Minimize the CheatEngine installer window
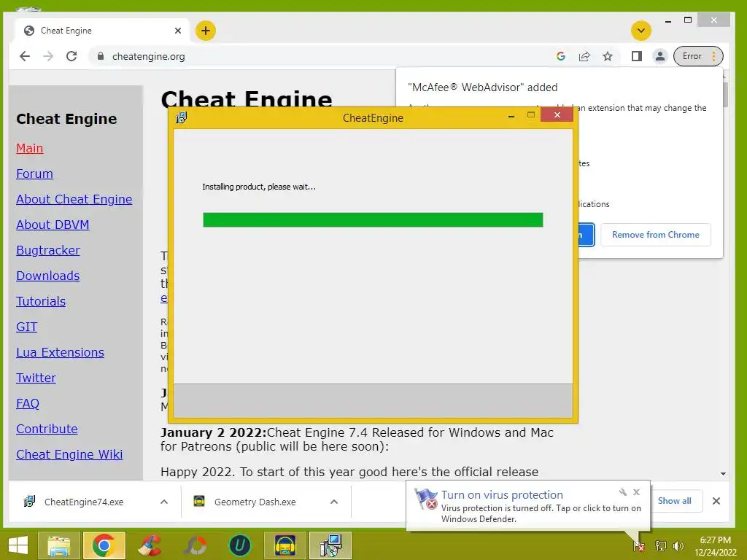 coord(511,116)
